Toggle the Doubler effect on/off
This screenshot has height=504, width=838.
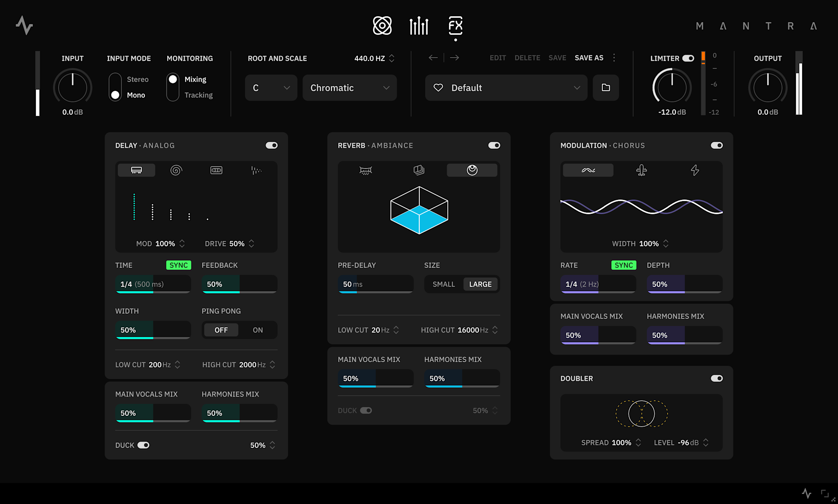tap(716, 378)
